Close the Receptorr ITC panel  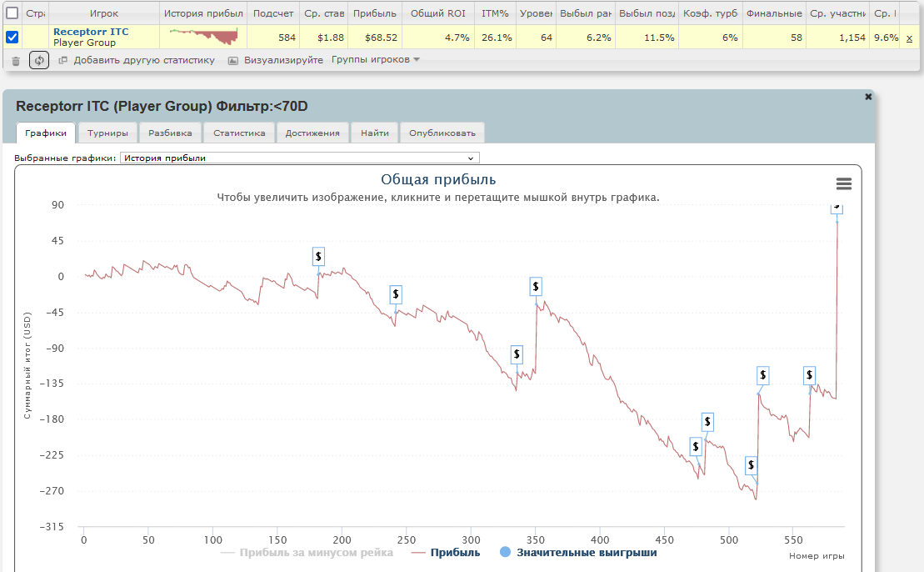[x=868, y=97]
